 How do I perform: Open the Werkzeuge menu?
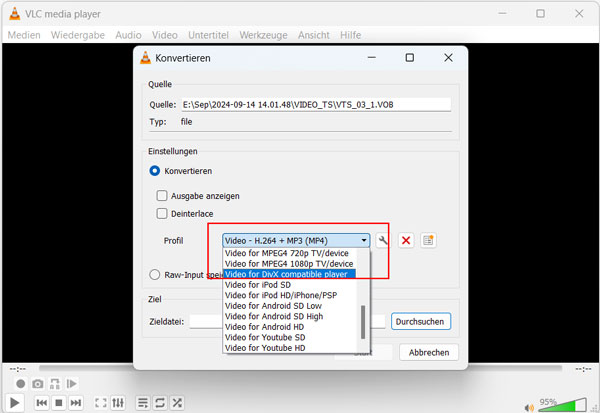(x=263, y=35)
